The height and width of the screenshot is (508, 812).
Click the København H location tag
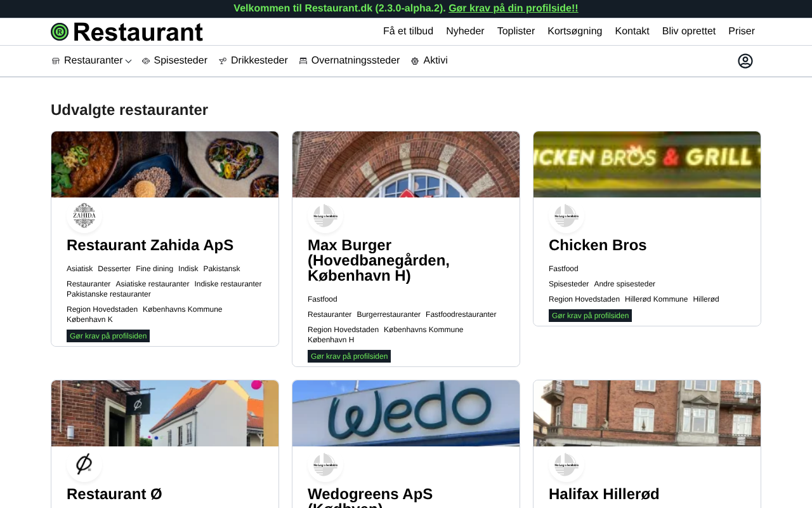click(331, 340)
